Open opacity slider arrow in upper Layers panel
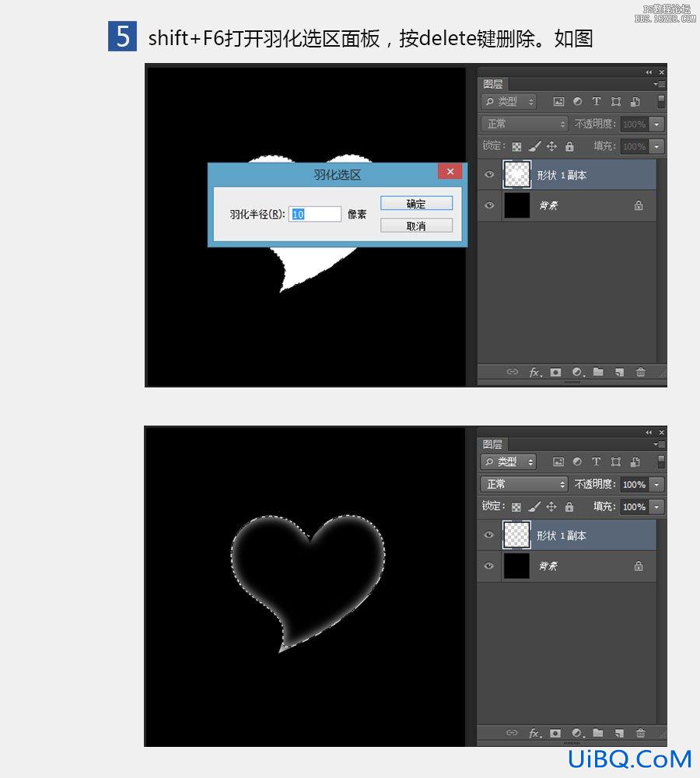 click(657, 124)
